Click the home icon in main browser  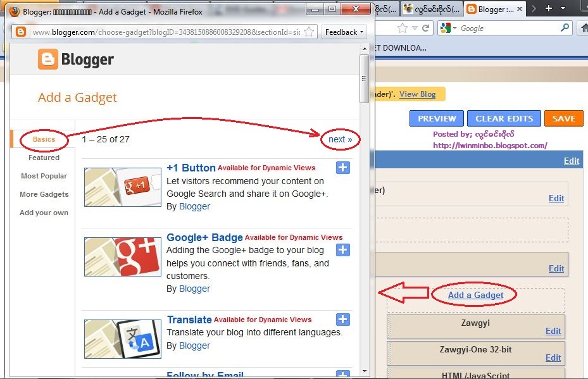[584, 28]
